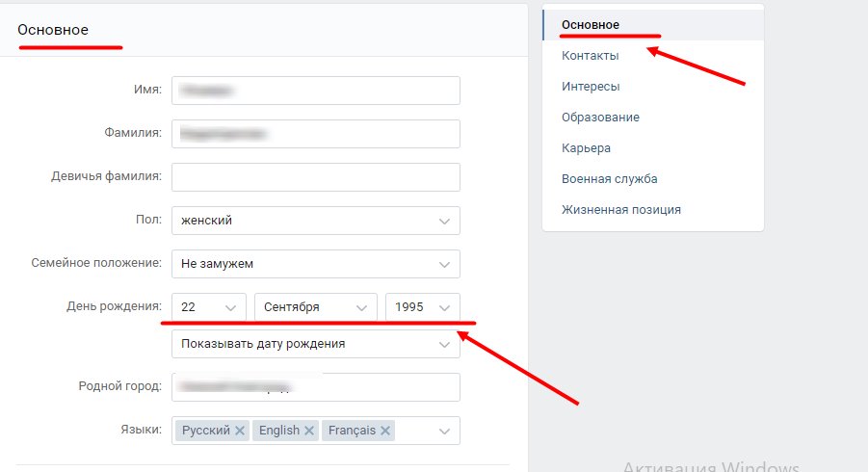Expand the languages dropdown arrow
The height and width of the screenshot is (472, 868).
click(444, 431)
